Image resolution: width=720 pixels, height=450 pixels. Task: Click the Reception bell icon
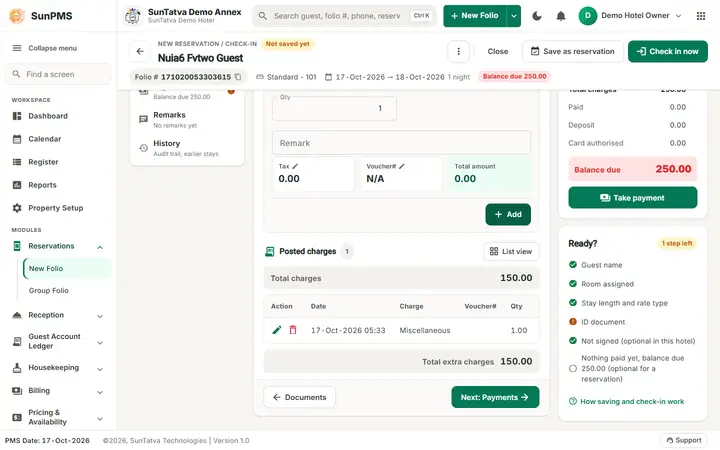pyautogui.click(x=17, y=315)
